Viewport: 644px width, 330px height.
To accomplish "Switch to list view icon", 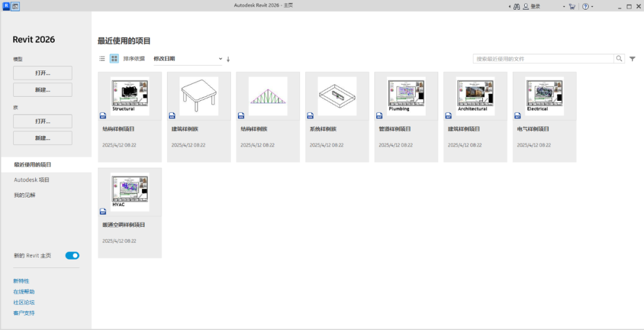I will point(102,59).
